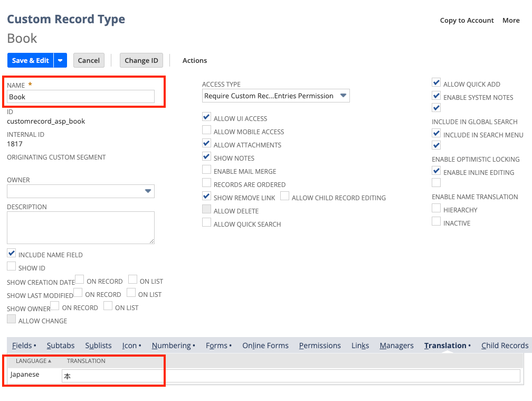Open the Actions menu
Viewport: 532px width, 401px height.
(x=194, y=60)
